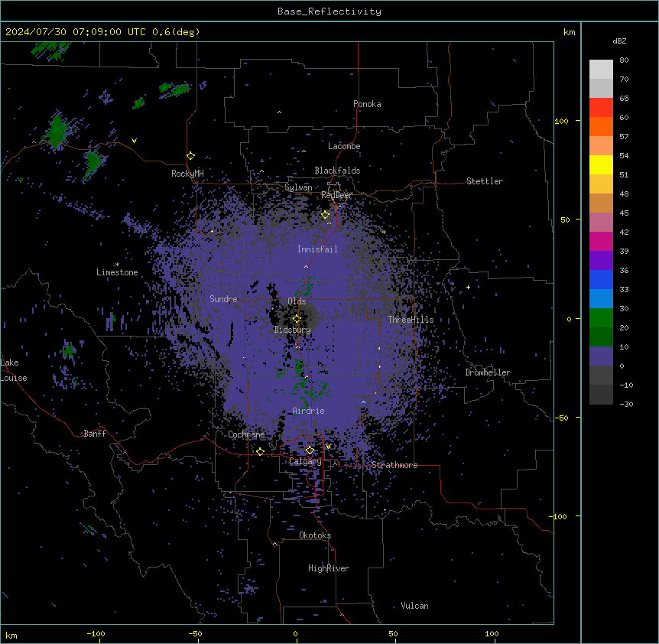Select the Cochrane map label
This screenshot has height=644, width=659.
coord(246,434)
